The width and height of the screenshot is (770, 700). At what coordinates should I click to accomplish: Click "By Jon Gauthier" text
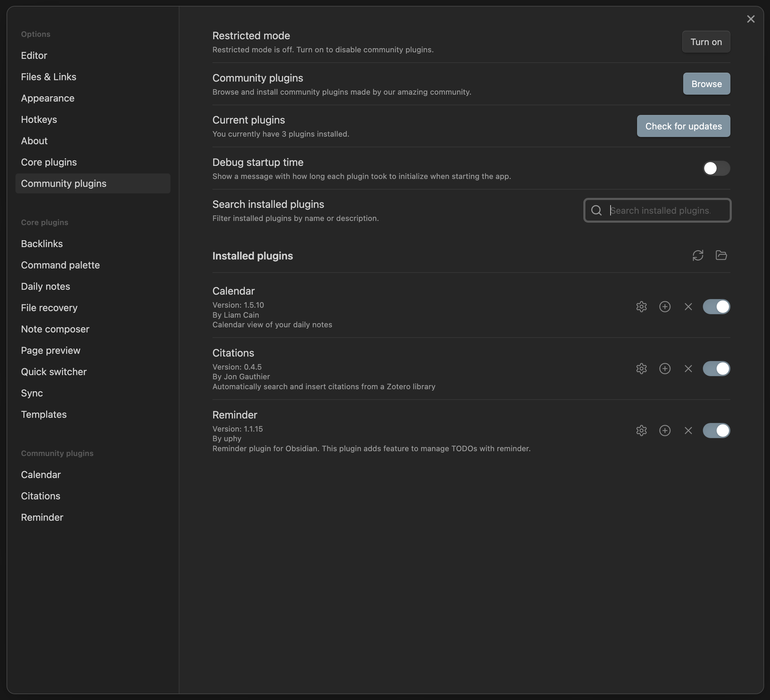point(241,377)
